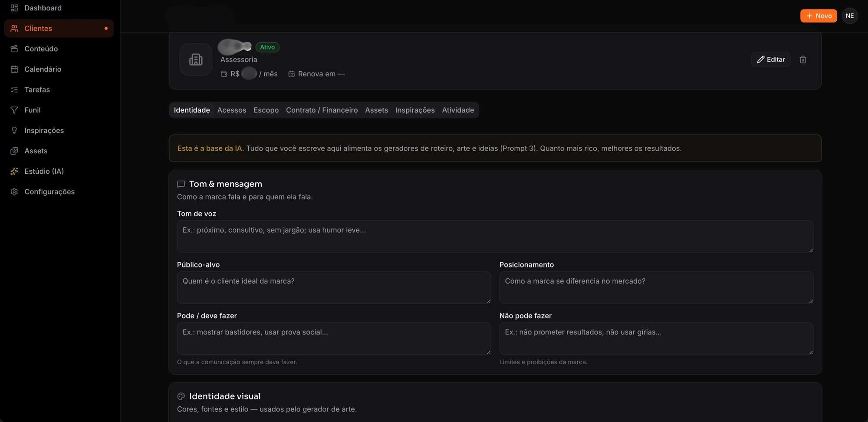Click the Dashboard grid icon
Image resolution: width=868 pixels, height=422 pixels.
[14, 8]
